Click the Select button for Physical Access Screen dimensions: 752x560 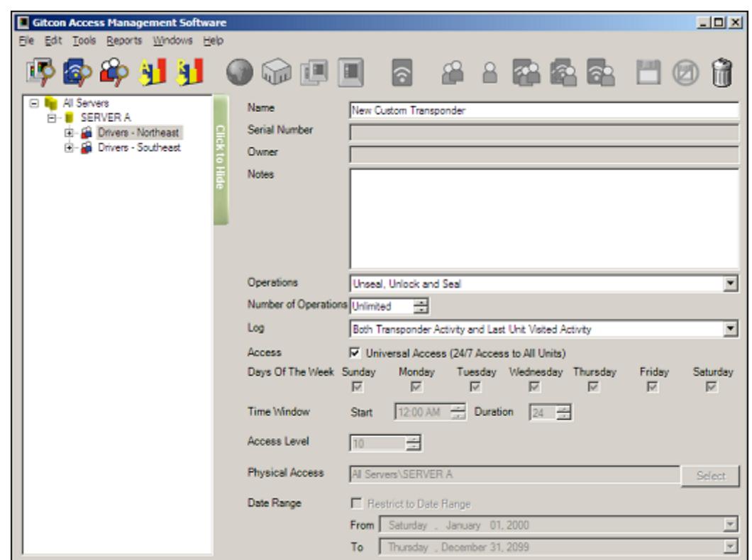pos(710,476)
